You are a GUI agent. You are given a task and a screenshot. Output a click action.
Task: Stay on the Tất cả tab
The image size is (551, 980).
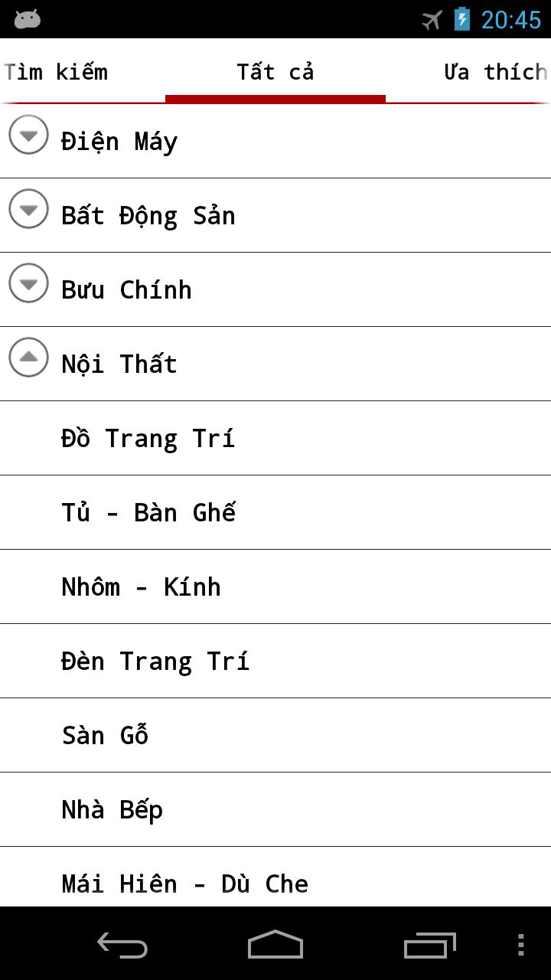(275, 72)
